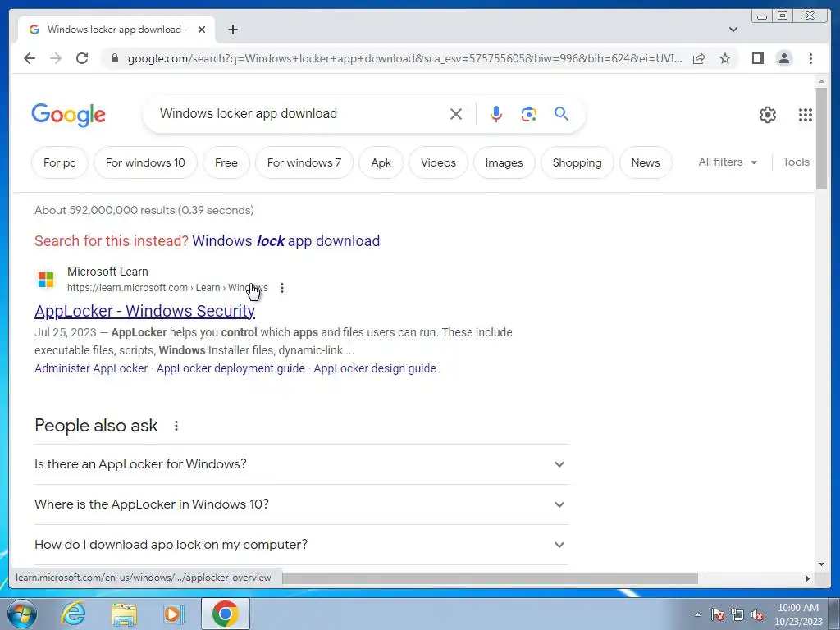This screenshot has height=630, width=840.
Task: Search instead for Windows lock app download
Action: pyautogui.click(x=286, y=241)
